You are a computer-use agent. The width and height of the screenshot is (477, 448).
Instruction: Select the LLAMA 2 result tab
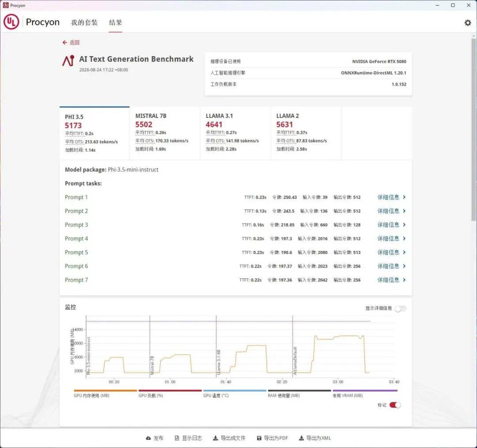point(306,133)
